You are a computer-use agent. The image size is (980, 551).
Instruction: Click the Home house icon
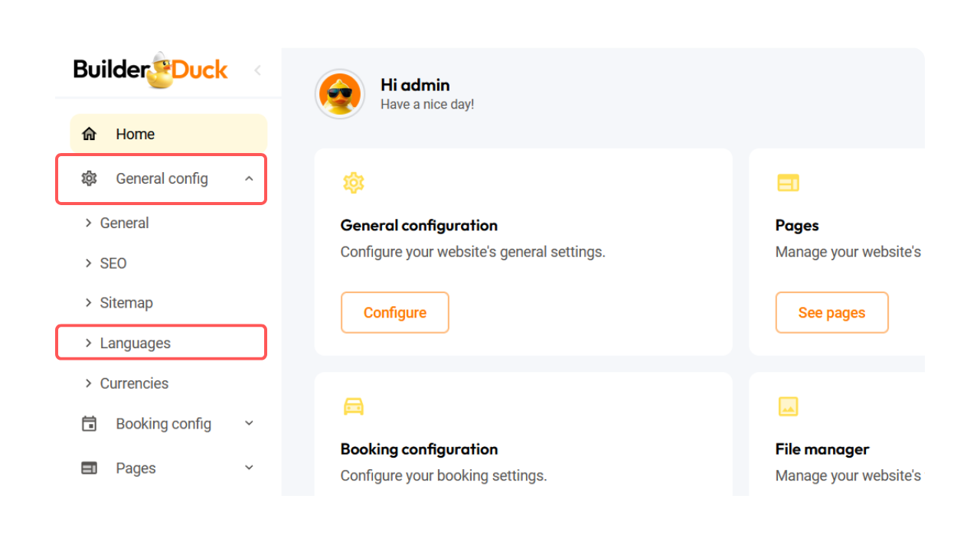point(90,134)
